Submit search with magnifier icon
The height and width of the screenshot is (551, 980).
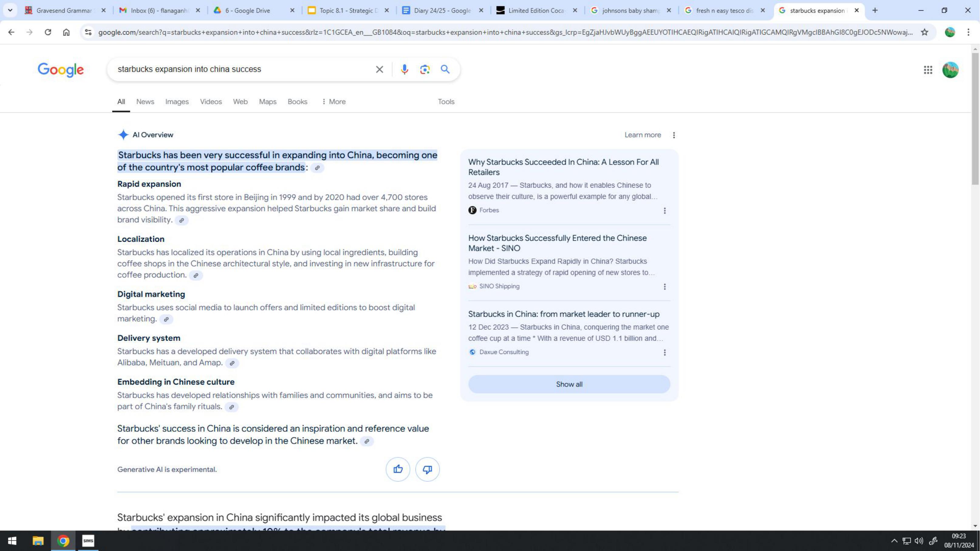pyautogui.click(x=445, y=69)
